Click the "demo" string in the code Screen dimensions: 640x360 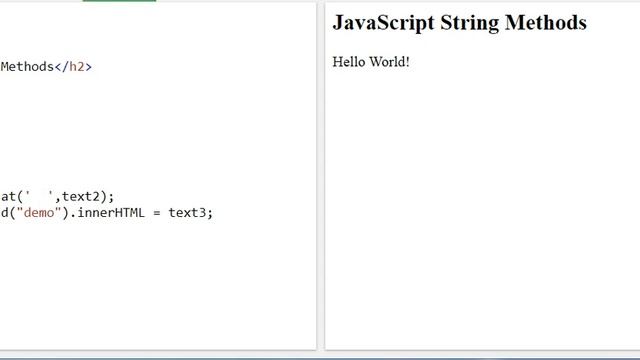pos(39,213)
